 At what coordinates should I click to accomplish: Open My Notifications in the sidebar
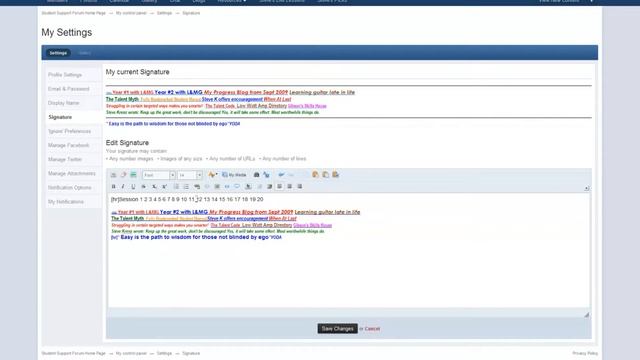click(66, 202)
